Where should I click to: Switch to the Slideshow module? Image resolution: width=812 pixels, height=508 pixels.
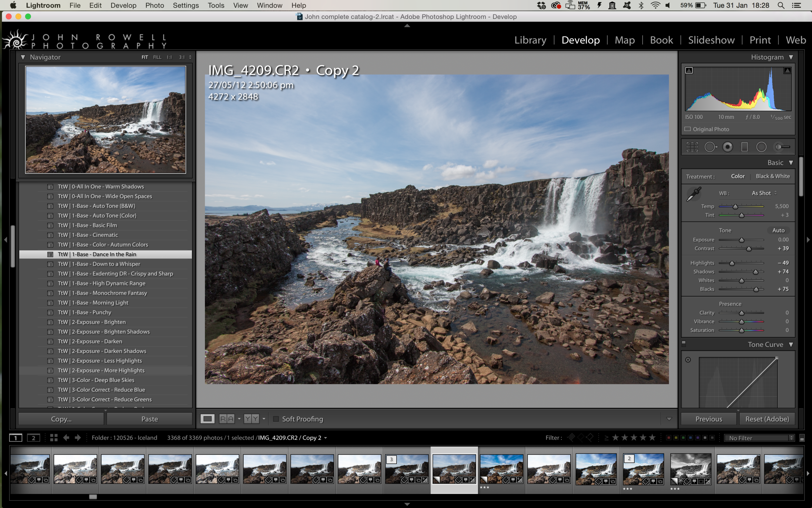tap(711, 40)
